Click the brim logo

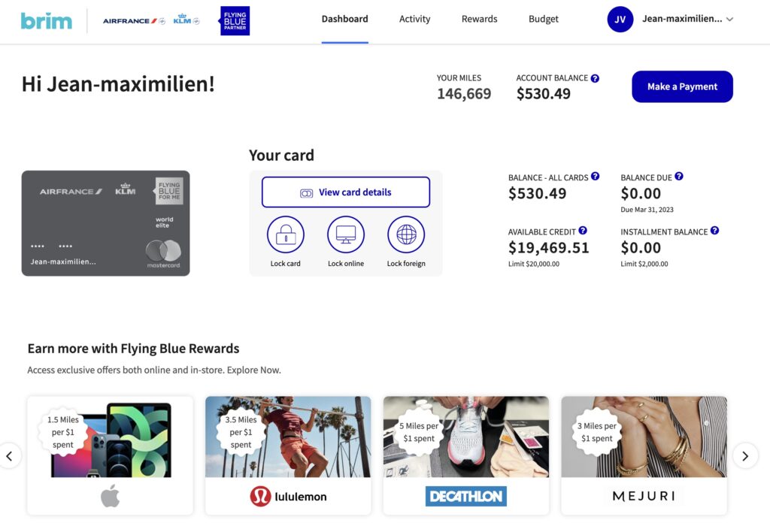[x=45, y=20]
